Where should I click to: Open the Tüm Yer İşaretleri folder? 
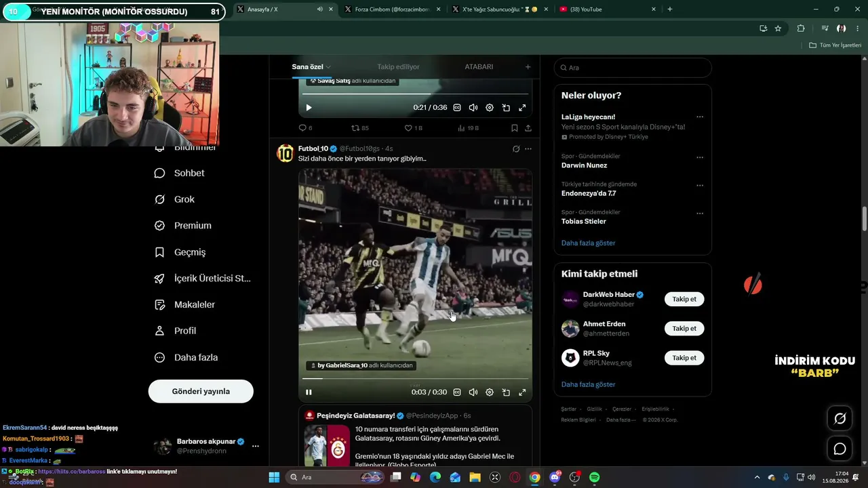coord(835,45)
